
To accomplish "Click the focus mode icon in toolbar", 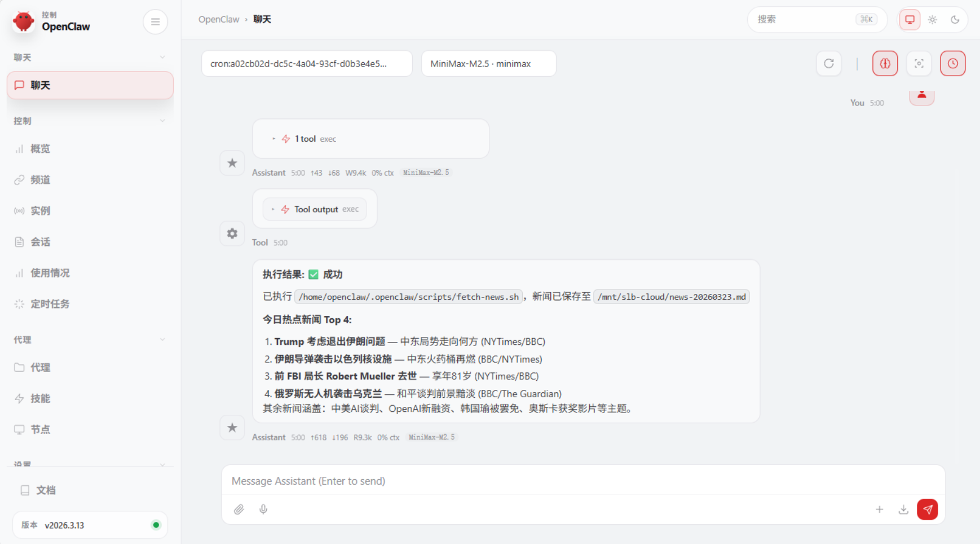I will (919, 64).
